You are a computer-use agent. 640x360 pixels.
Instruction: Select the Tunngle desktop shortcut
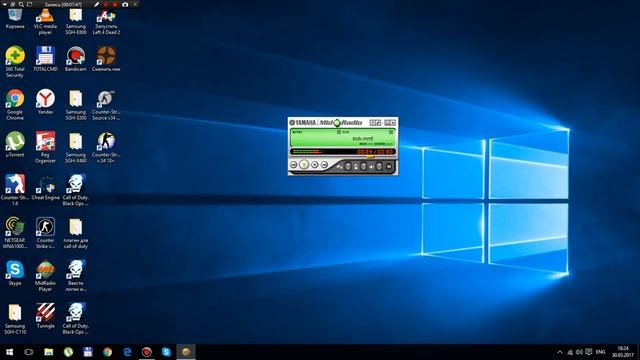coord(45,316)
